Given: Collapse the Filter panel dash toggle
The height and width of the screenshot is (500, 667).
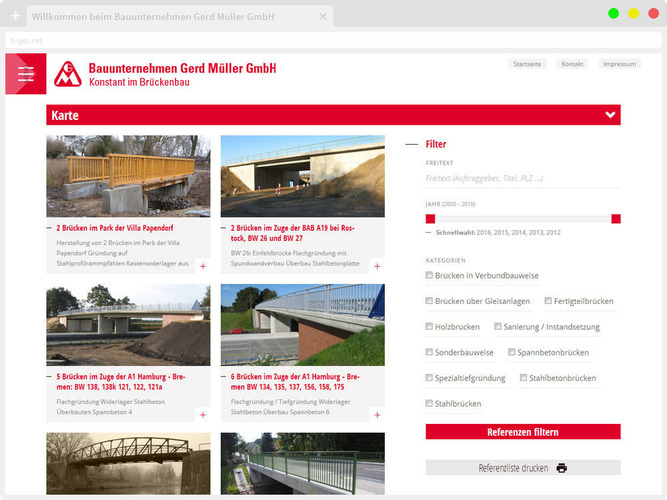Looking at the screenshot, I should click(x=411, y=145).
